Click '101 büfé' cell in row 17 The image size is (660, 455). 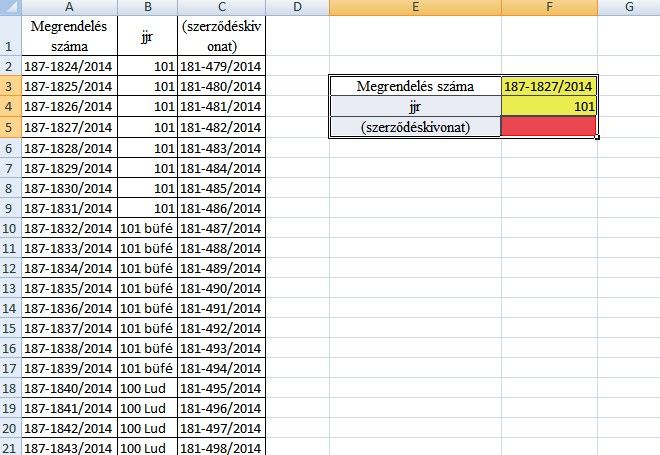[147, 368]
